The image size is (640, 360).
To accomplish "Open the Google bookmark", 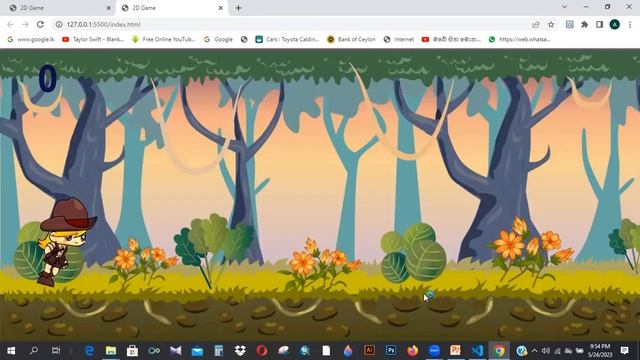I will tap(218, 39).
